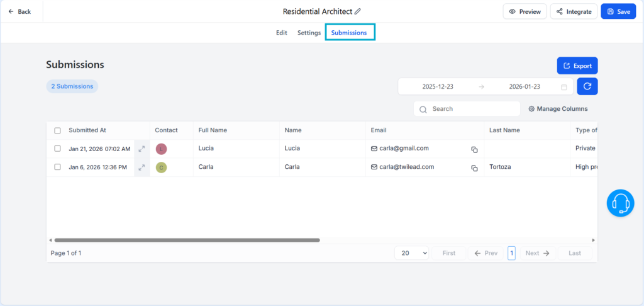Open the headset support chat widget
The height and width of the screenshot is (306, 644).
[620, 203]
